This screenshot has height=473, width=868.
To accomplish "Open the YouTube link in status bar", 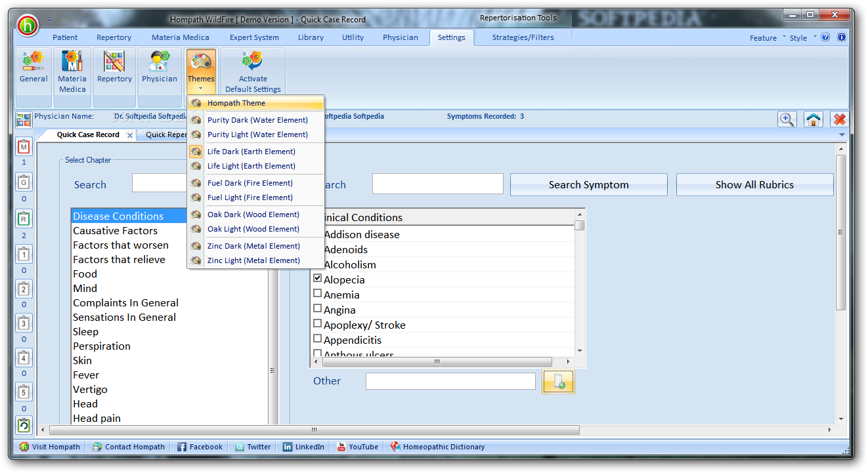I will coord(357,447).
